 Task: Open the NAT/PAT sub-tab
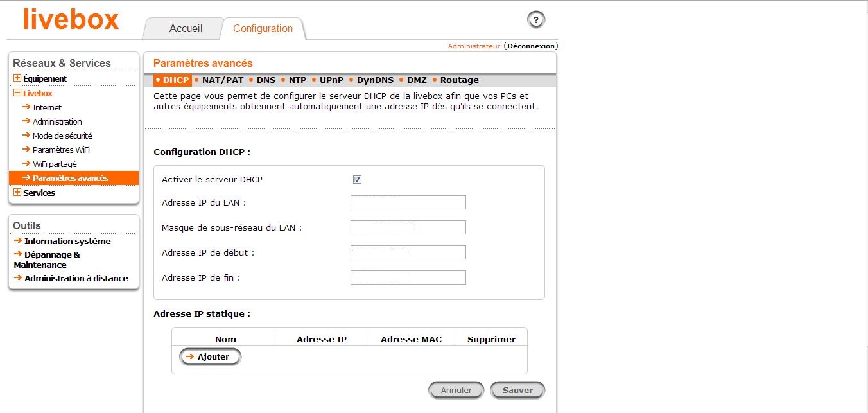click(x=222, y=80)
